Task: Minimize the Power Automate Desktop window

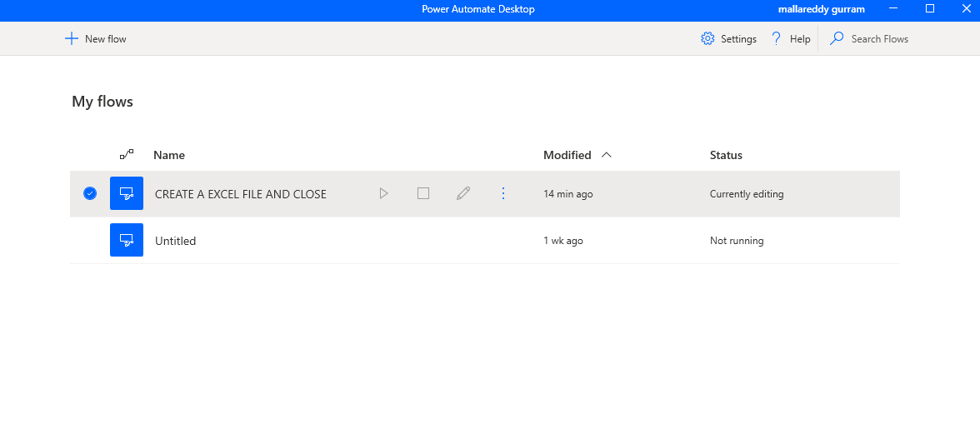Action: tap(893, 8)
